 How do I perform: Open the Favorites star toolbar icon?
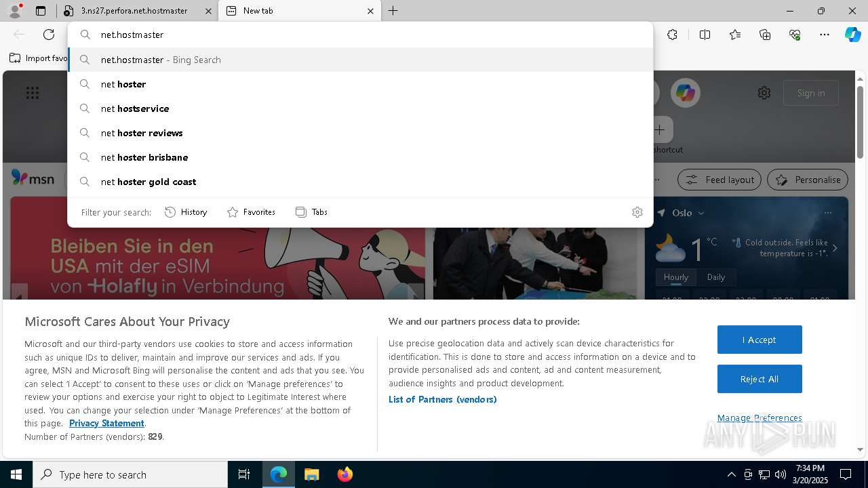point(735,35)
